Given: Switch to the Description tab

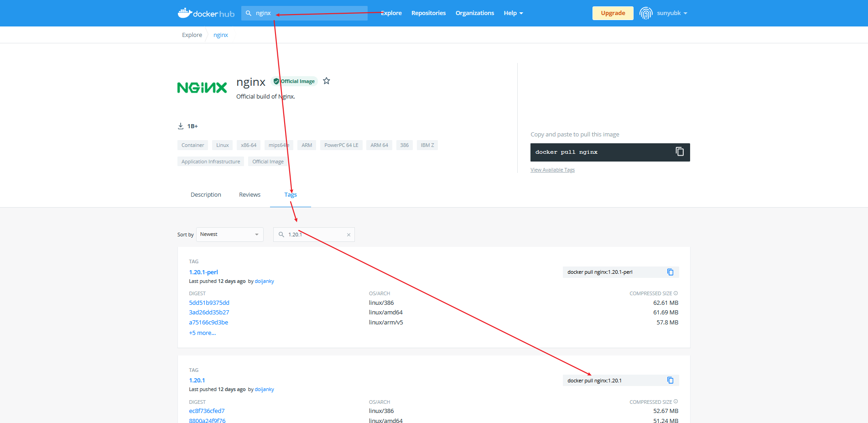Looking at the screenshot, I should [x=206, y=195].
